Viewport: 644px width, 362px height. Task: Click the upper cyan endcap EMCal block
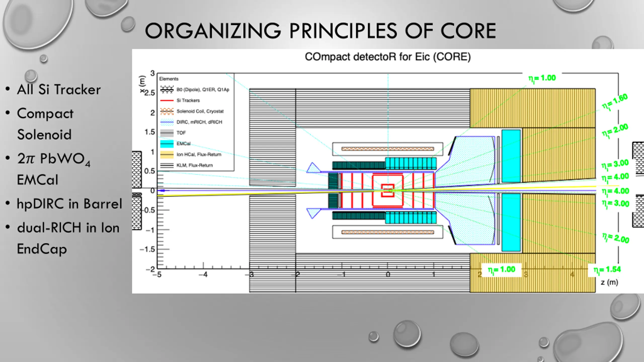[x=511, y=156]
